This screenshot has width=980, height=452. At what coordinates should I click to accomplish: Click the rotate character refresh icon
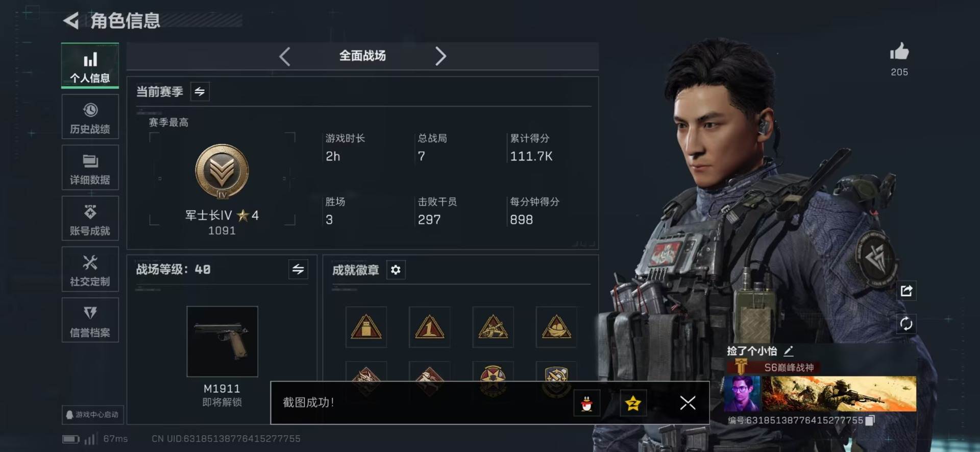coord(906,324)
